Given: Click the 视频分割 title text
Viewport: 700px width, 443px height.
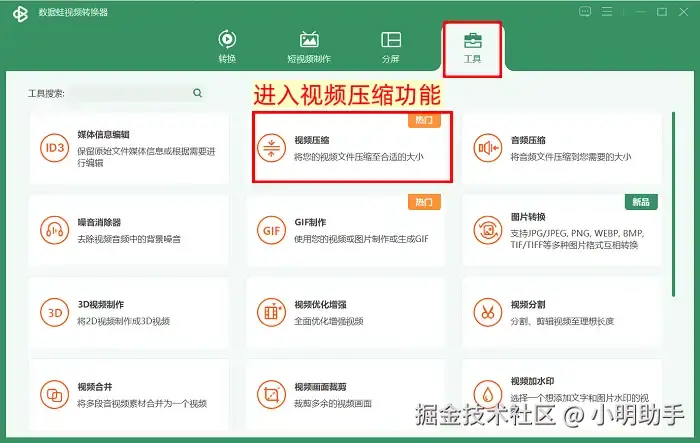Looking at the screenshot, I should pos(528,305).
